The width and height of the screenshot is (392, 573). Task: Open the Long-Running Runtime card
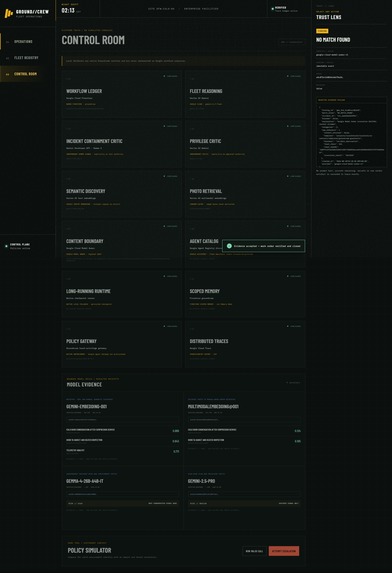[x=122, y=294]
